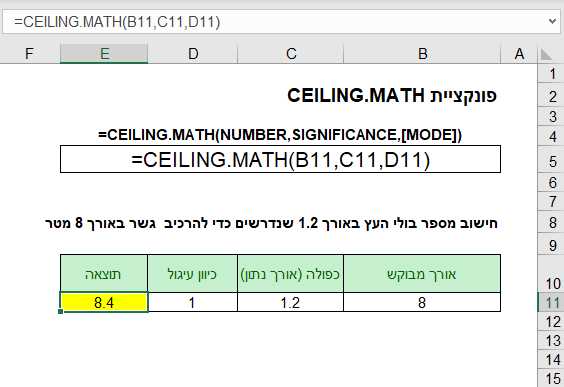Select row 14 header
The height and width of the screenshot is (387, 564).
click(x=552, y=359)
